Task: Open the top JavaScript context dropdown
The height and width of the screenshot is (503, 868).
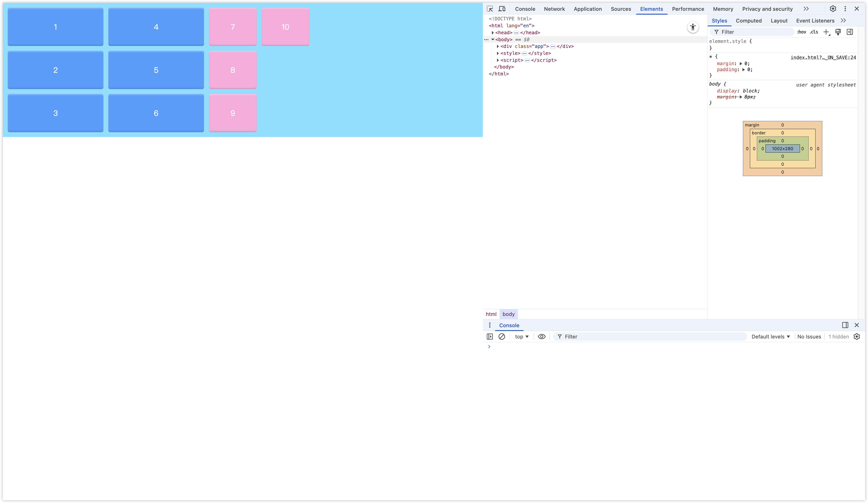Action: click(x=521, y=337)
